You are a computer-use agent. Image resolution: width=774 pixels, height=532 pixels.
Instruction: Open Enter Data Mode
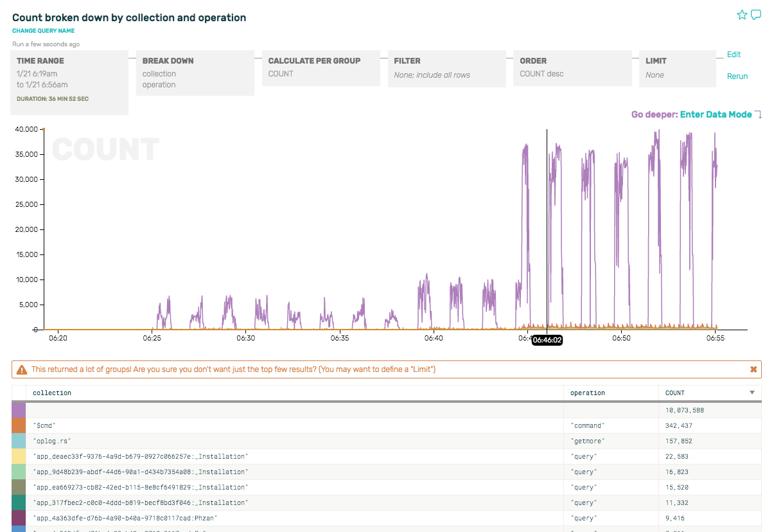[716, 114]
